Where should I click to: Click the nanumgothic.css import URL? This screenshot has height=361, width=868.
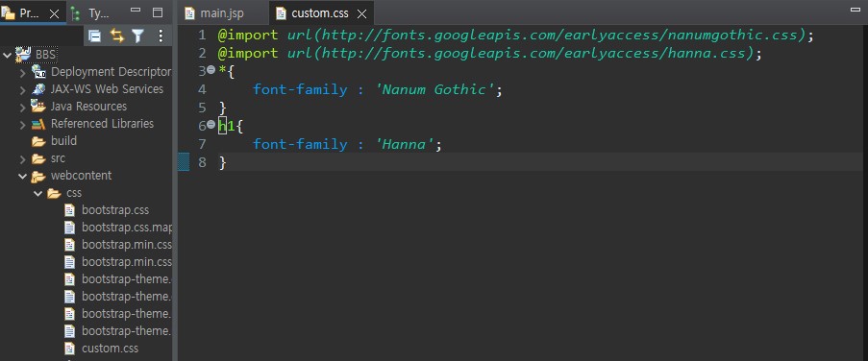tap(546, 35)
